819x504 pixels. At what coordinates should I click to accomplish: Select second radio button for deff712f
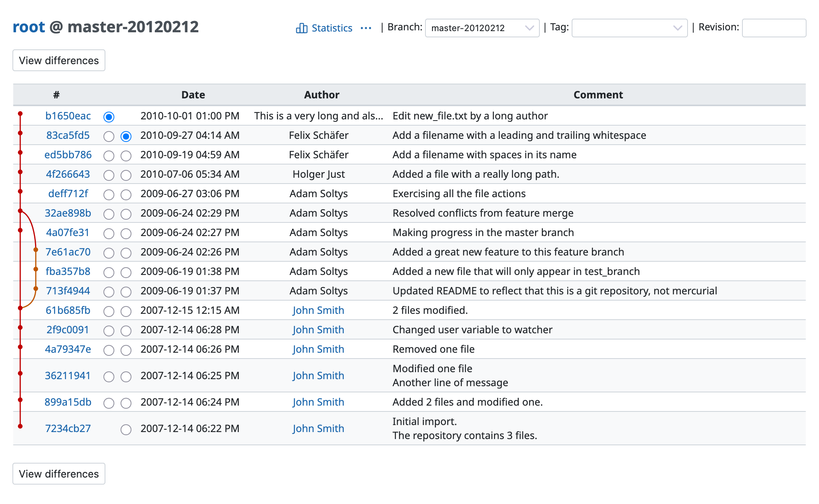coord(126,195)
